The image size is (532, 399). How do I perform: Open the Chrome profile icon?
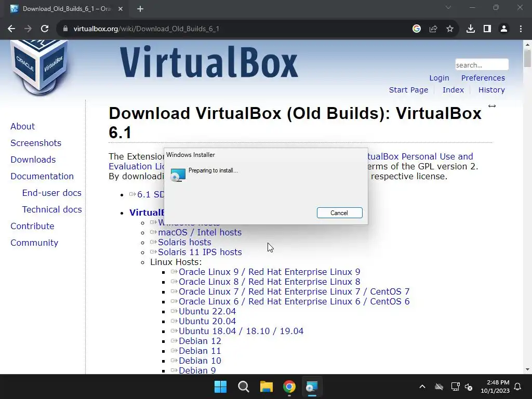[x=504, y=29]
